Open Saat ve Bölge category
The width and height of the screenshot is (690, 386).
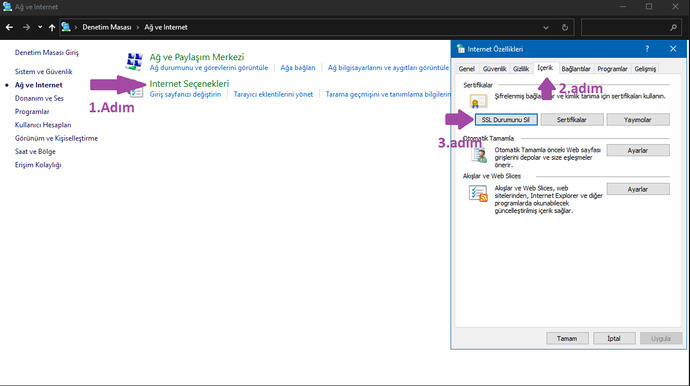(x=35, y=151)
